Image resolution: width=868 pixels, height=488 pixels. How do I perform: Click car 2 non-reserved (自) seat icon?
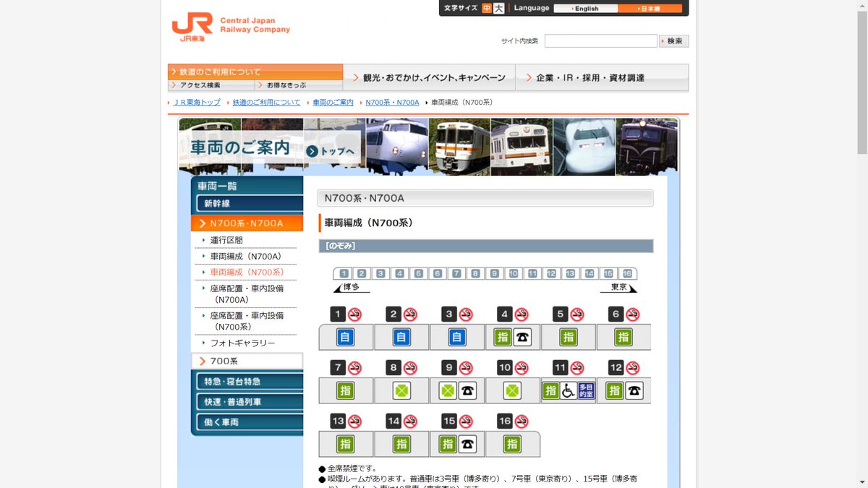pos(401,337)
